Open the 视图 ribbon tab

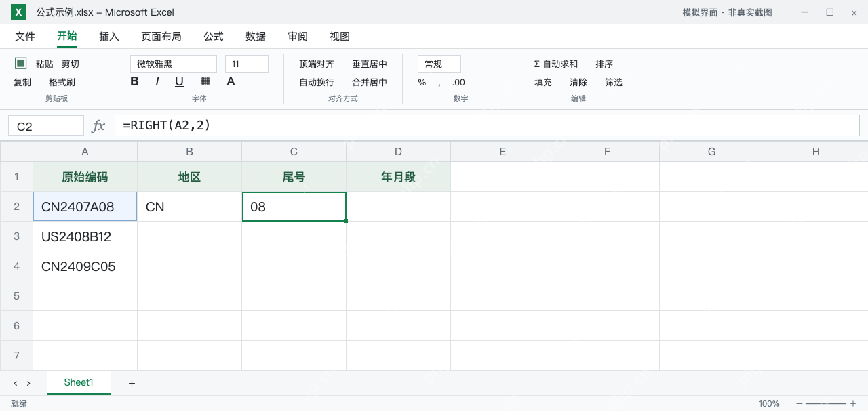[340, 37]
